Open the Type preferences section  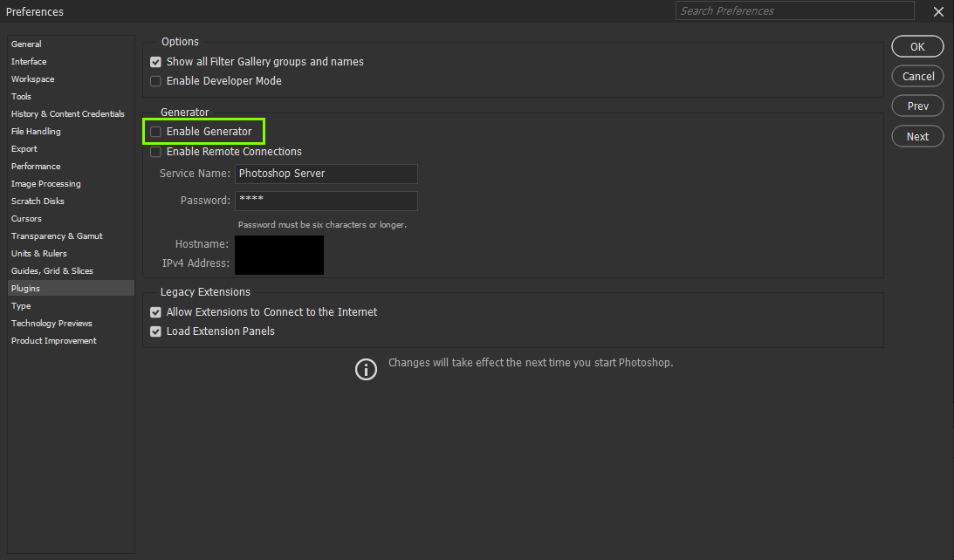click(21, 305)
